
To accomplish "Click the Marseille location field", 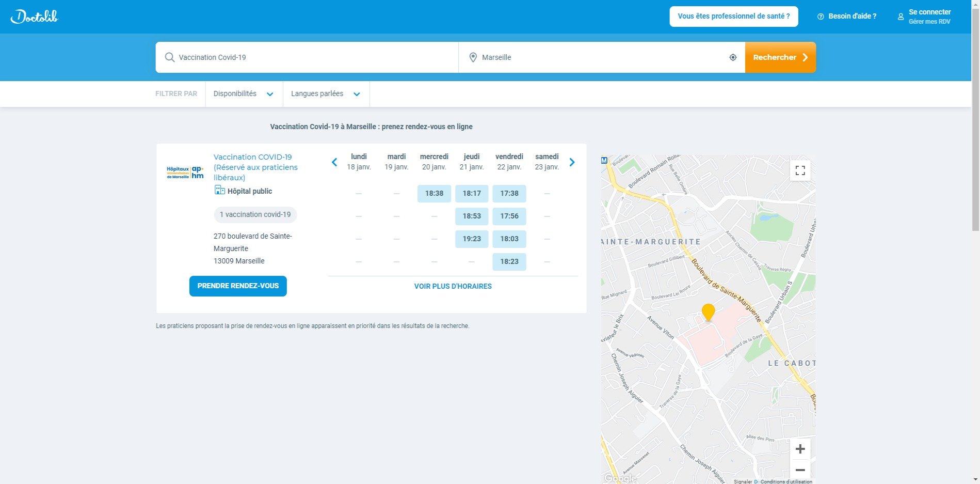I will pyautogui.click(x=602, y=57).
